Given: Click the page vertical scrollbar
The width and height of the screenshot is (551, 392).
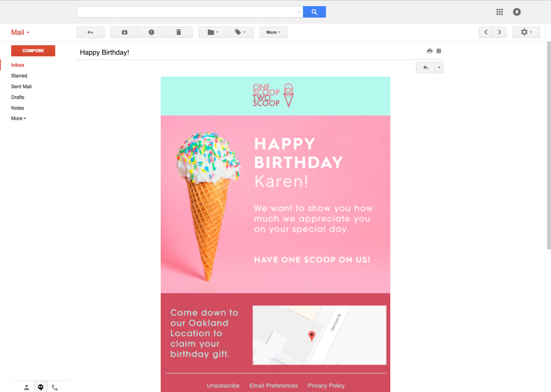Looking at the screenshot, I should 549,145.
